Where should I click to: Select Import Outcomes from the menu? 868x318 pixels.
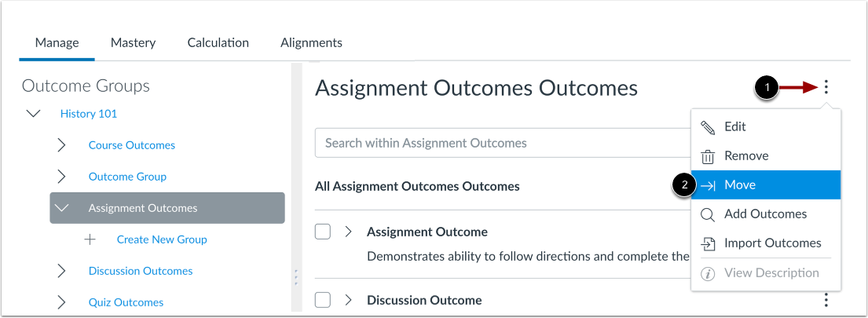[772, 243]
